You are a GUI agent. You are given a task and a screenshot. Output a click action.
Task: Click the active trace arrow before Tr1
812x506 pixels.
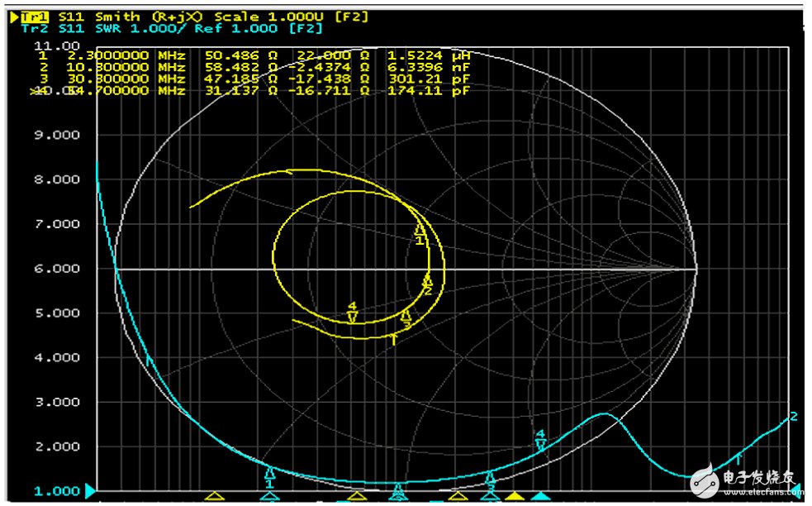click(14, 17)
